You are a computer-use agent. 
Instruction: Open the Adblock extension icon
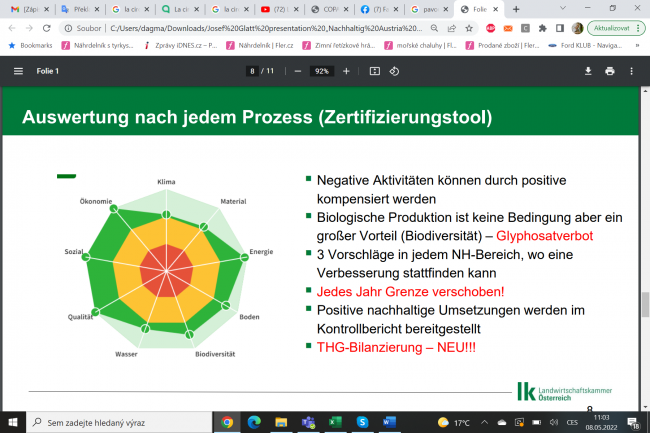point(490,28)
